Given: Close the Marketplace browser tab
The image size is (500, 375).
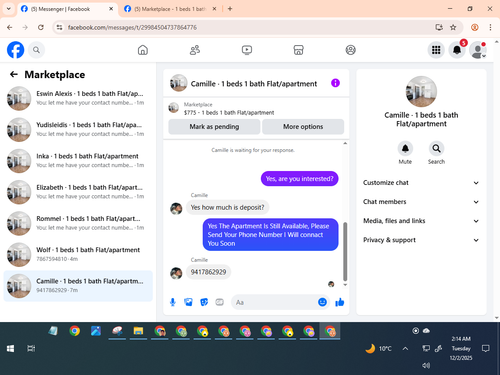Looking at the screenshot, I should [214, 9].
